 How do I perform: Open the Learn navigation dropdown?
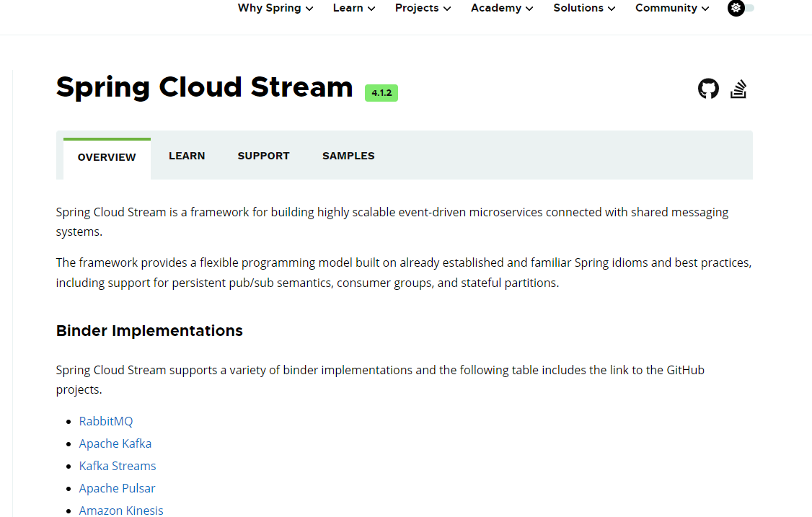(353, 8)
